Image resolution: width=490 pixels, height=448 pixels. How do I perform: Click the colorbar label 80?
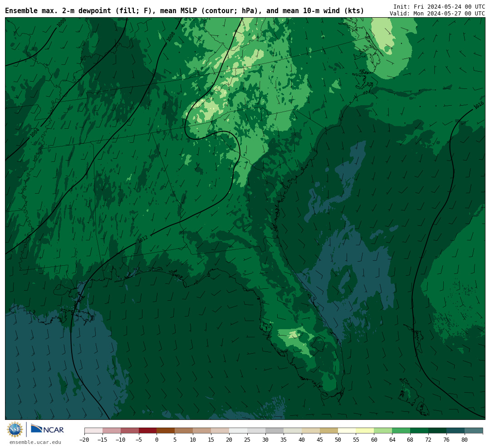[465, 439]
